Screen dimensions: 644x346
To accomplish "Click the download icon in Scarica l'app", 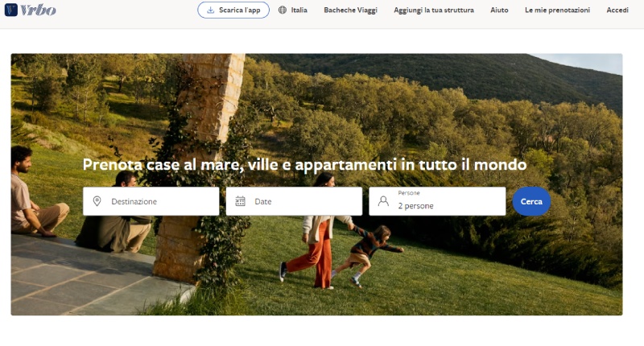I will tap(210, 10).
